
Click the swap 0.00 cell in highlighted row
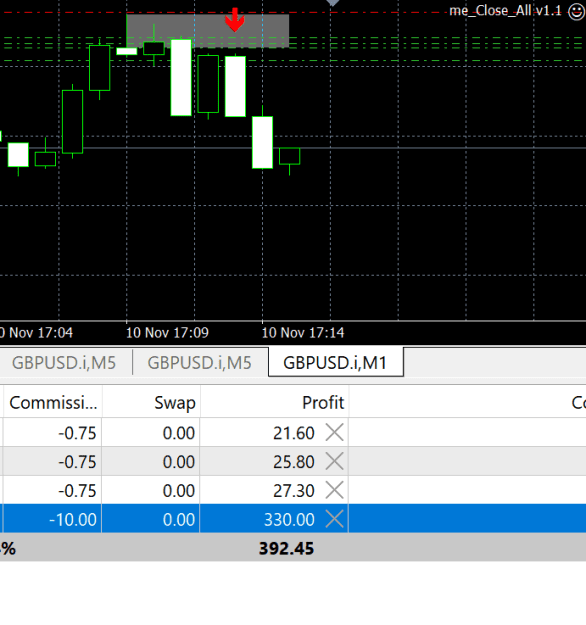pos(151,519)
